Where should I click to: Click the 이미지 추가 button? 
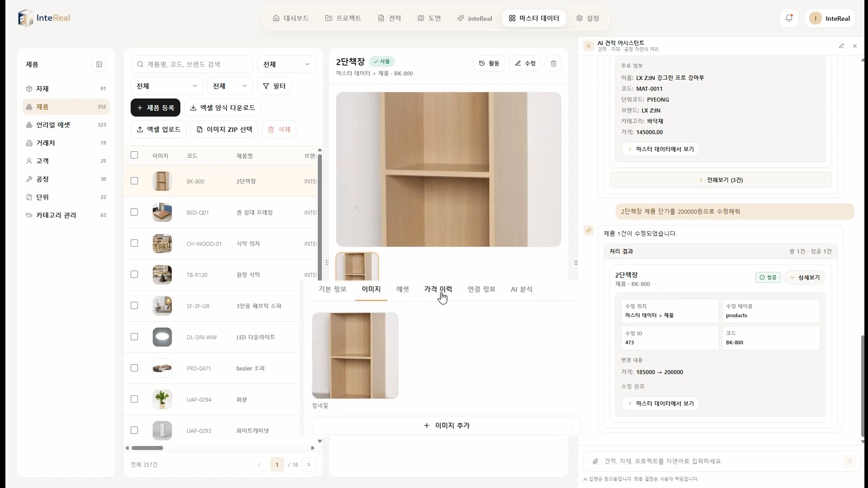446,426
